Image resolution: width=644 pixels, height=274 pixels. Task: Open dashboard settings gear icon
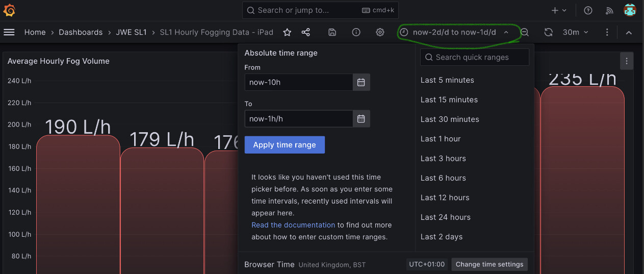[x=380, y=32]
